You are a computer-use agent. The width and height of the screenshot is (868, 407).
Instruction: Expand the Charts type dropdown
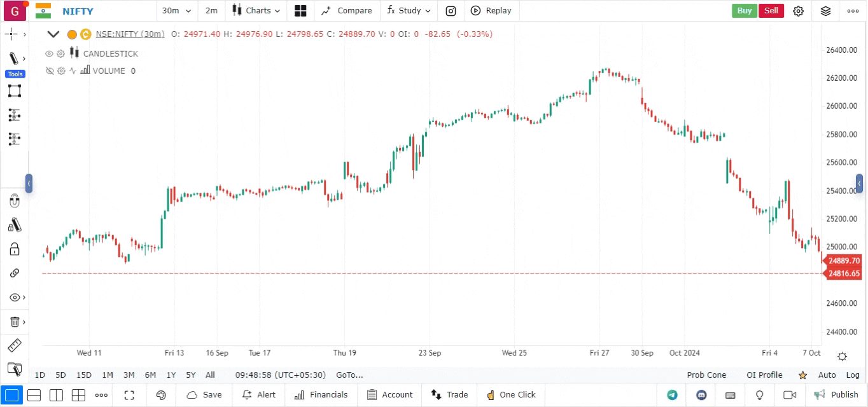[x=256, y=11]
